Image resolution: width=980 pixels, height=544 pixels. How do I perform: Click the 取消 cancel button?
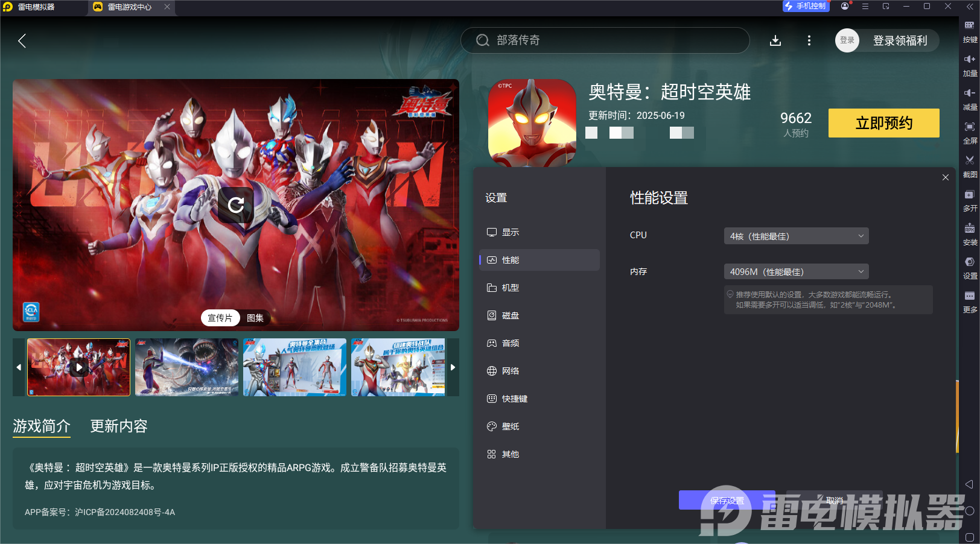point(835,500)
